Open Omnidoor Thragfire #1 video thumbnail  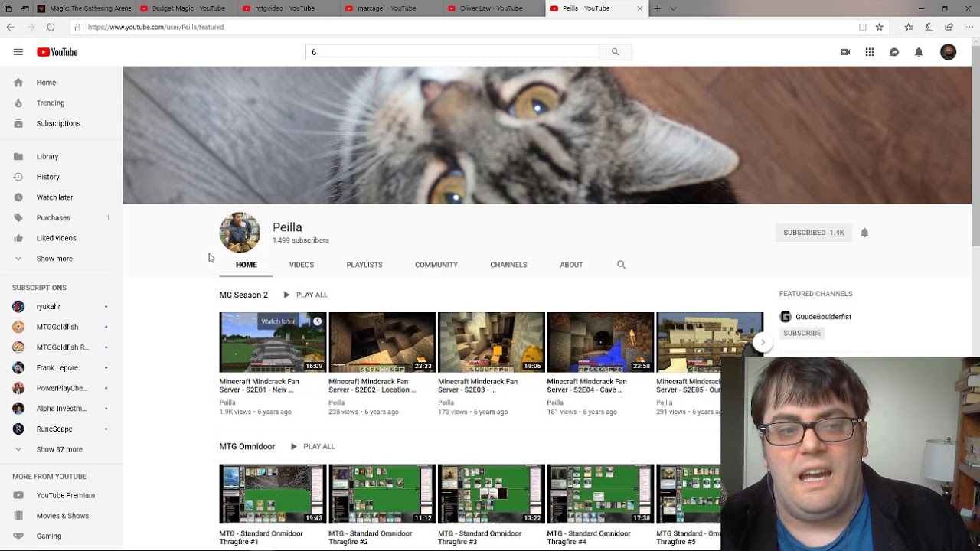(x=273, y=494)
